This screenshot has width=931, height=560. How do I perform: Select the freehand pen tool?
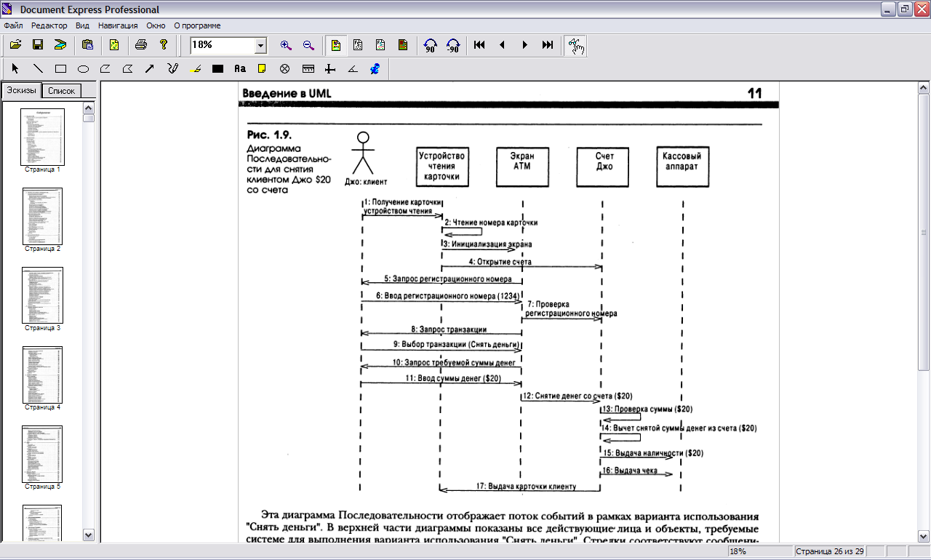(172, 69)
